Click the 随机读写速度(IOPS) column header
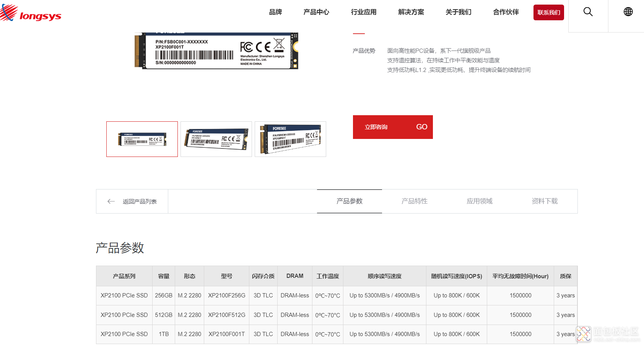This screenshot has height=346, width=644. click(x=457, y=276)
